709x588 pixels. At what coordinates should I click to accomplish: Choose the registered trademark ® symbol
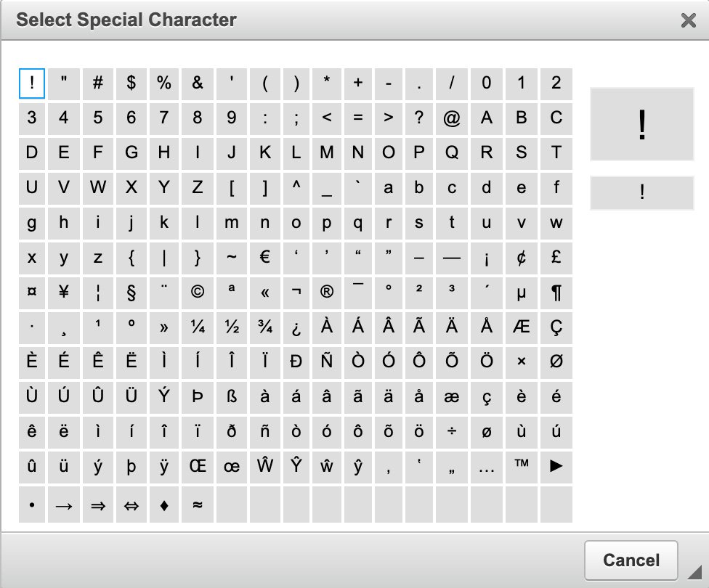coord(326,292)
